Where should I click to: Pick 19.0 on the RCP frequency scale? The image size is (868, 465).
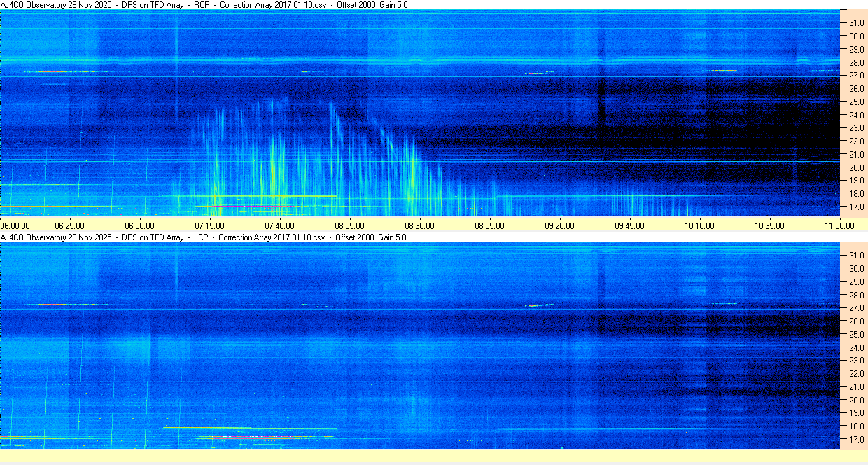click(x=856, y=181)
